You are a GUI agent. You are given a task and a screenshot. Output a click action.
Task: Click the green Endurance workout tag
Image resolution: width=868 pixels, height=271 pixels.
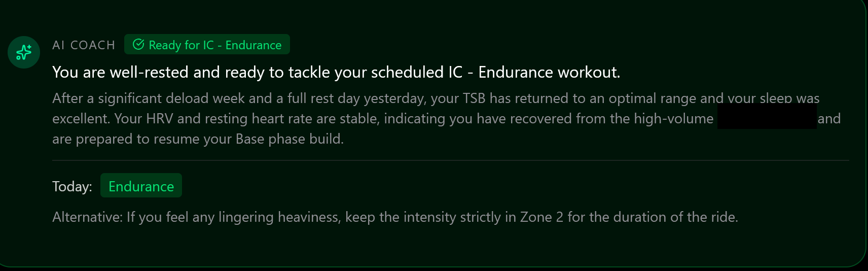tap(141, 186)
